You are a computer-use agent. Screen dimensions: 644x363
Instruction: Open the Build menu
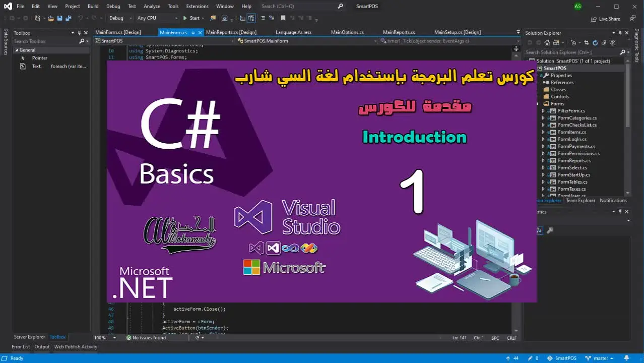click(x=93, y=6)
